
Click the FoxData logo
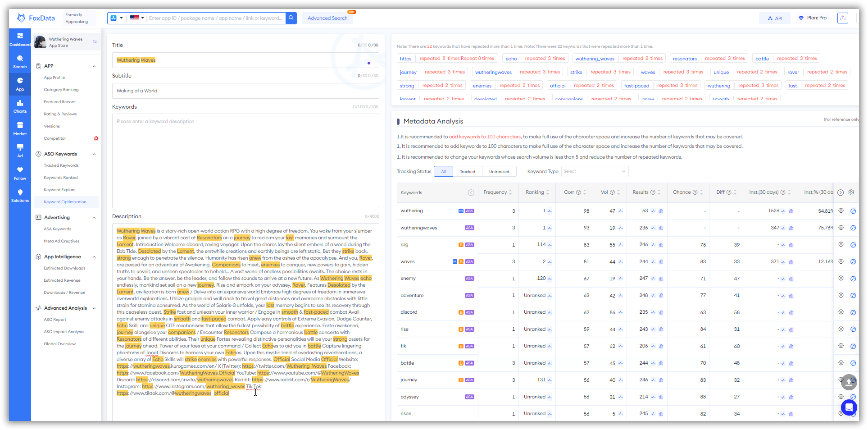pos(36,18)
